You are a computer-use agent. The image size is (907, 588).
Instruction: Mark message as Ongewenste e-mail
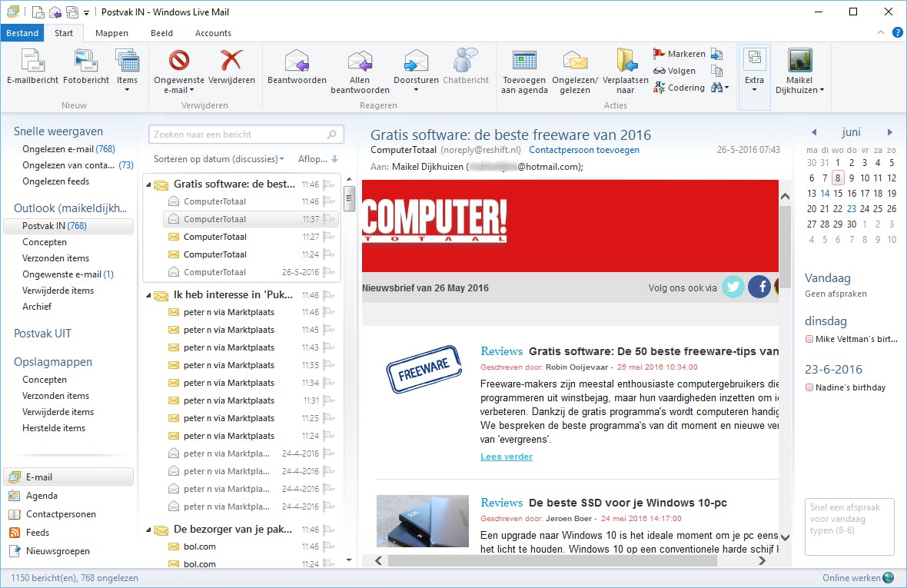click(179, 71)
